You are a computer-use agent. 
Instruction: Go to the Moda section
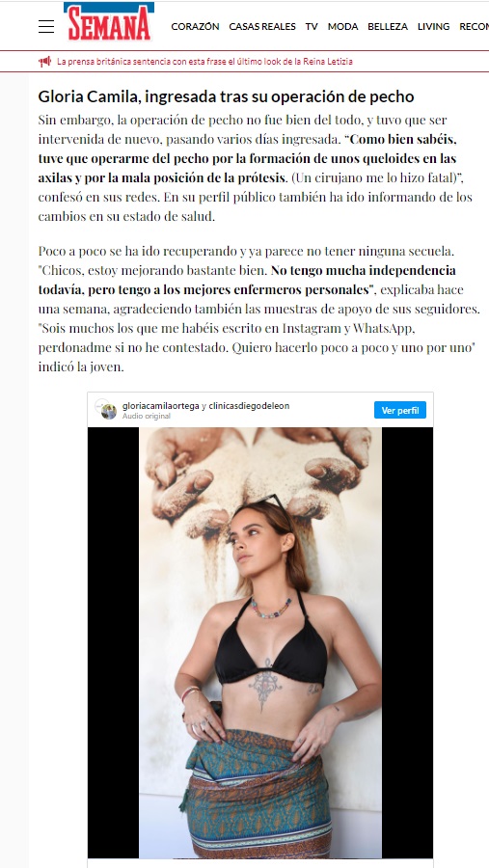(x=342, y=27)
